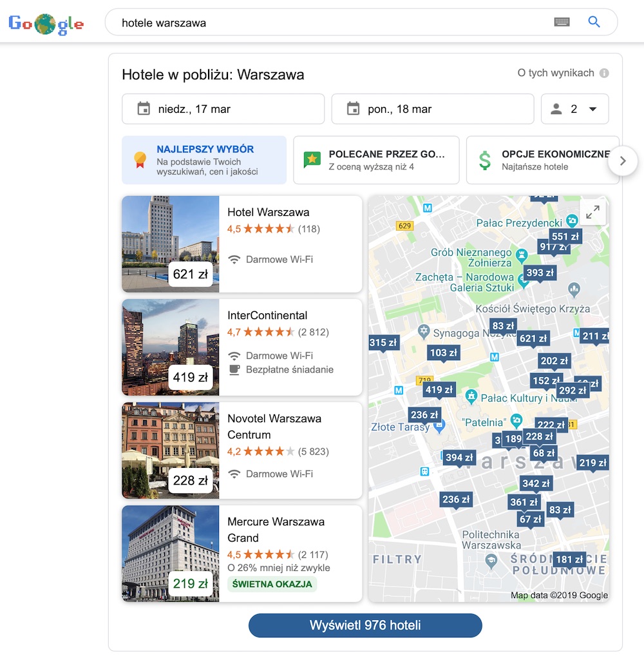Click the ŚWIETNA OKAZJA deal badge

click(272, 584)
